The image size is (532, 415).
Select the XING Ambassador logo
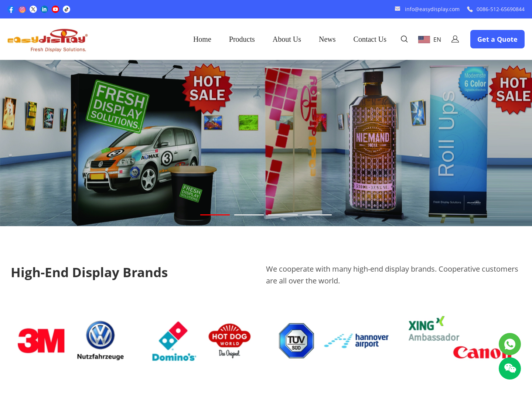pyautogui.click(x=434, y=329)
